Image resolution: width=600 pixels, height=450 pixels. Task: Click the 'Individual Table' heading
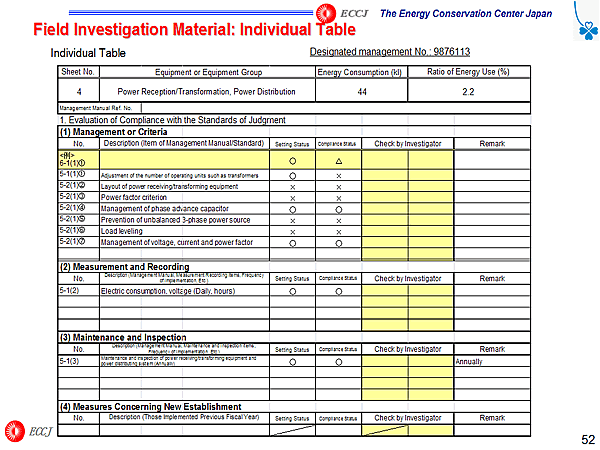[88, 53]
